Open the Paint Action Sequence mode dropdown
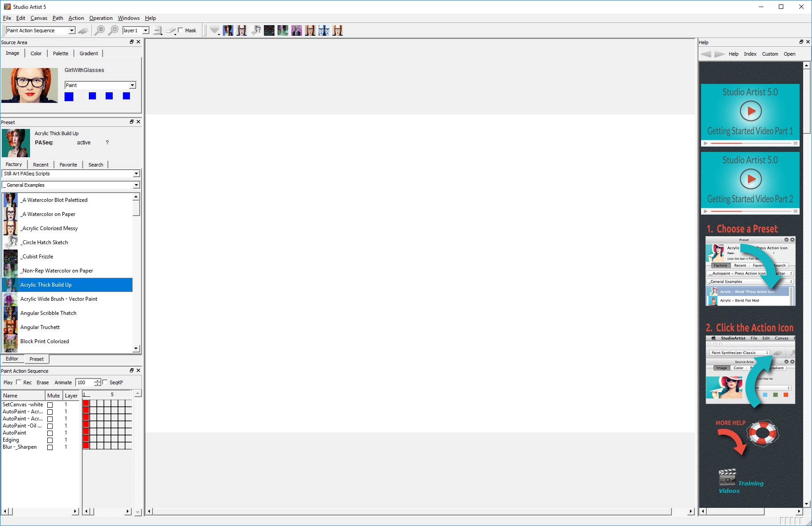 click(x=41, y=30)
